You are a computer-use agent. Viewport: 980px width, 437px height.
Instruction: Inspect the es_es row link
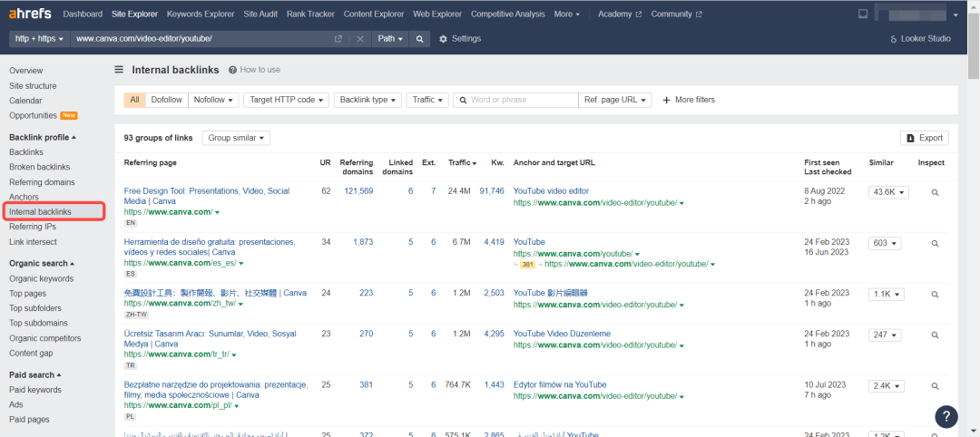point(935,244)
